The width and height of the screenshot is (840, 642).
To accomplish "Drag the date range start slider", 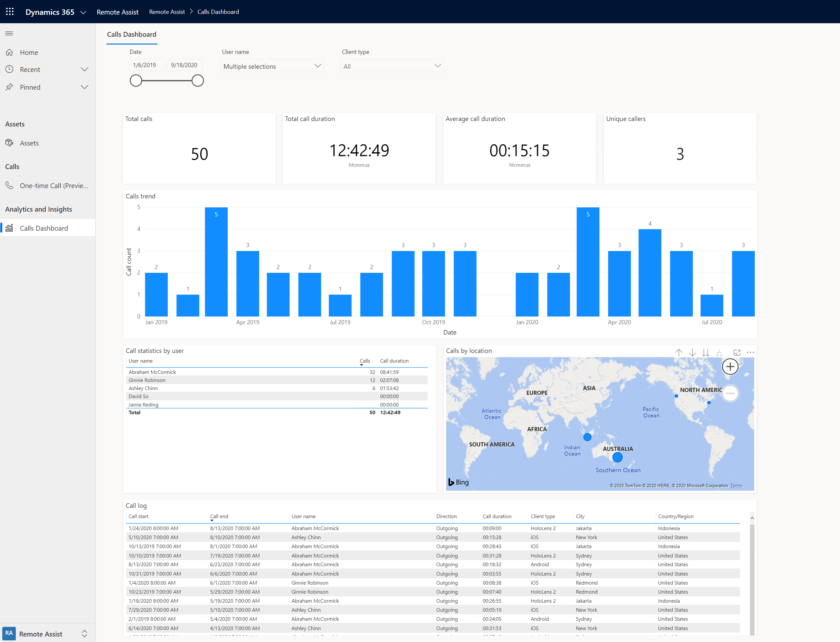I will tap(135, 80).
